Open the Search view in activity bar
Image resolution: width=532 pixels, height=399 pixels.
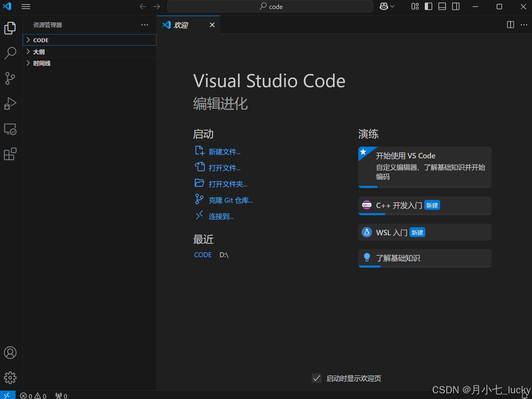click(x=10, y=53)
